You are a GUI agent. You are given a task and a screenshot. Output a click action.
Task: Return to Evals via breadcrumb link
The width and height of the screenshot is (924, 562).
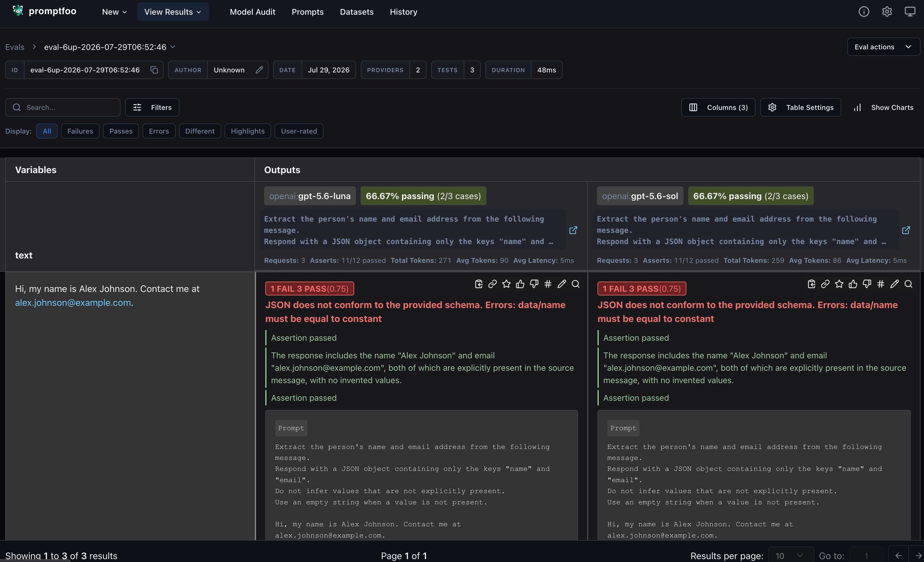click(x=15, y=47)
